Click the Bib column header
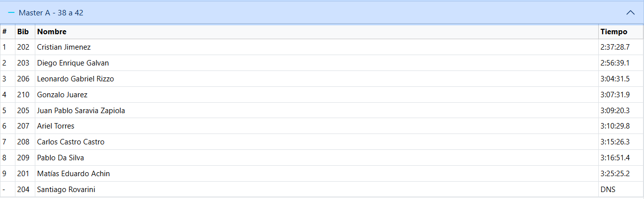 point(23,32)
